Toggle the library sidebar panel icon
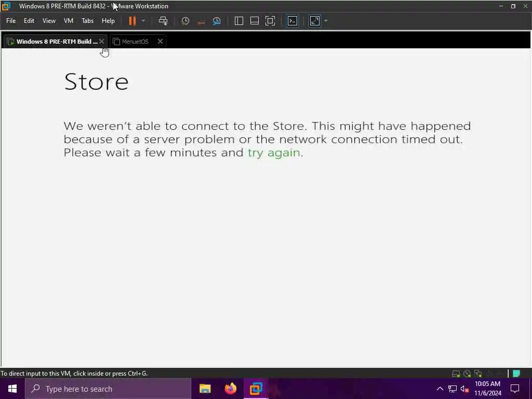The image size is (532, 399). (x=239, y=21)
